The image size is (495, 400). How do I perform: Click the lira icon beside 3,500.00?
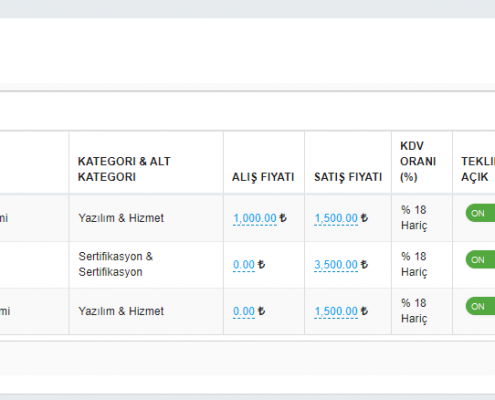[x=364, y=265]
